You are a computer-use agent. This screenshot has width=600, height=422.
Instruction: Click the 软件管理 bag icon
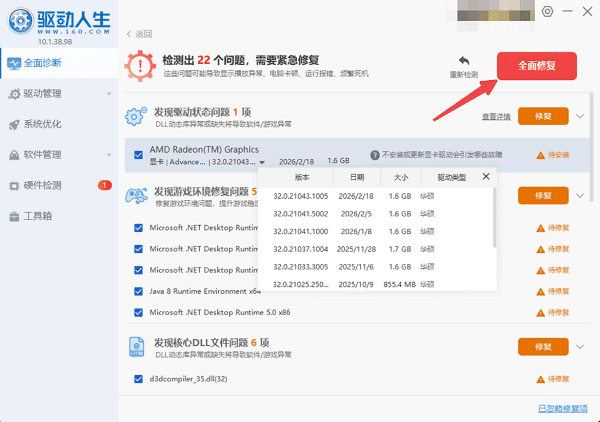click(x=14, y=155)
